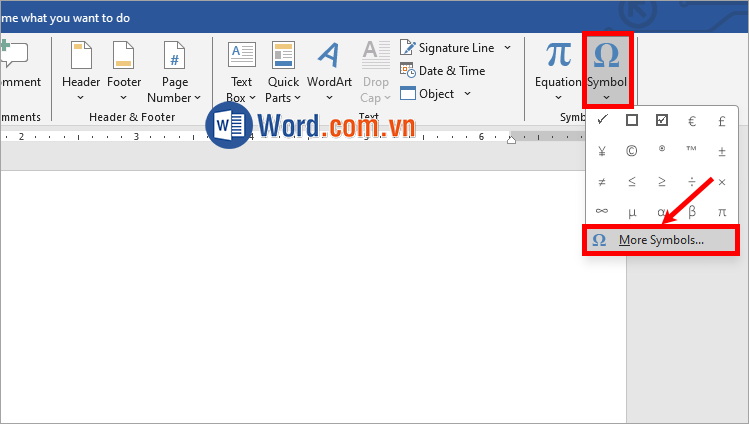Viewport: 749px width, 424px height.
Task: Choose More Symbols... from the menu
Action: [x=660, y=240]
